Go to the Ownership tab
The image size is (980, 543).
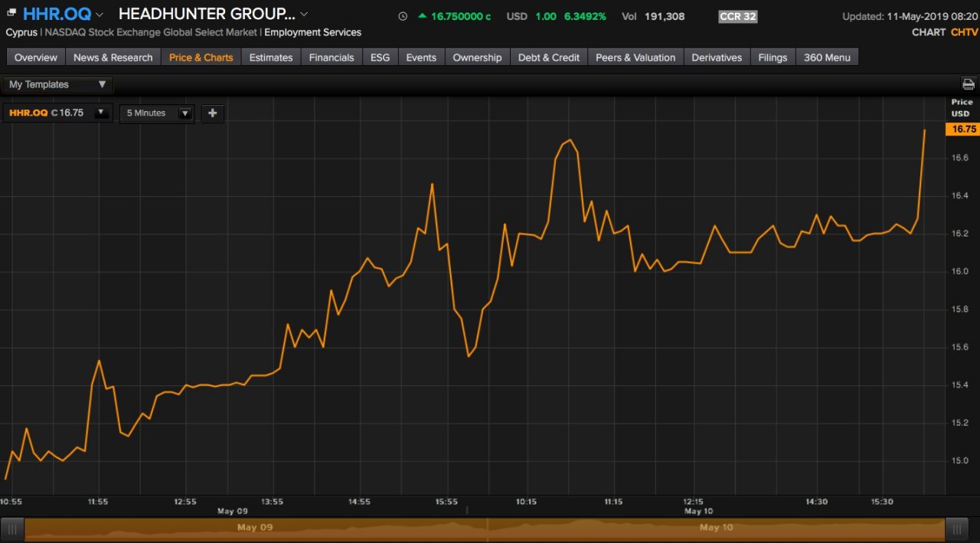pos(477,57)
